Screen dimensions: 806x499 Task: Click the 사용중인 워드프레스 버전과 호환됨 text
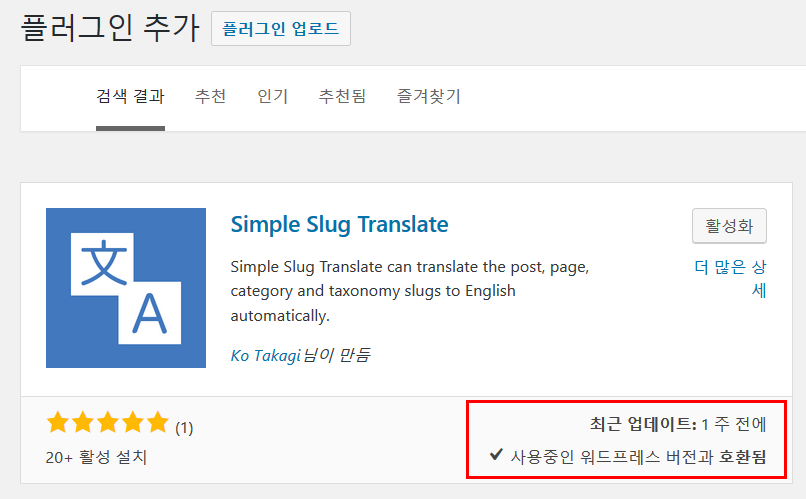(638, 456)
